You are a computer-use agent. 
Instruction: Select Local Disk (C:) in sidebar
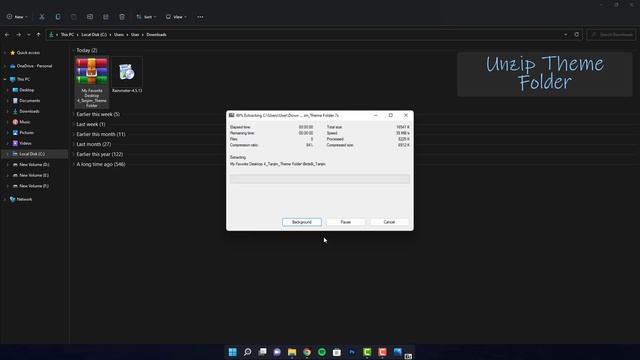[32, 154]
